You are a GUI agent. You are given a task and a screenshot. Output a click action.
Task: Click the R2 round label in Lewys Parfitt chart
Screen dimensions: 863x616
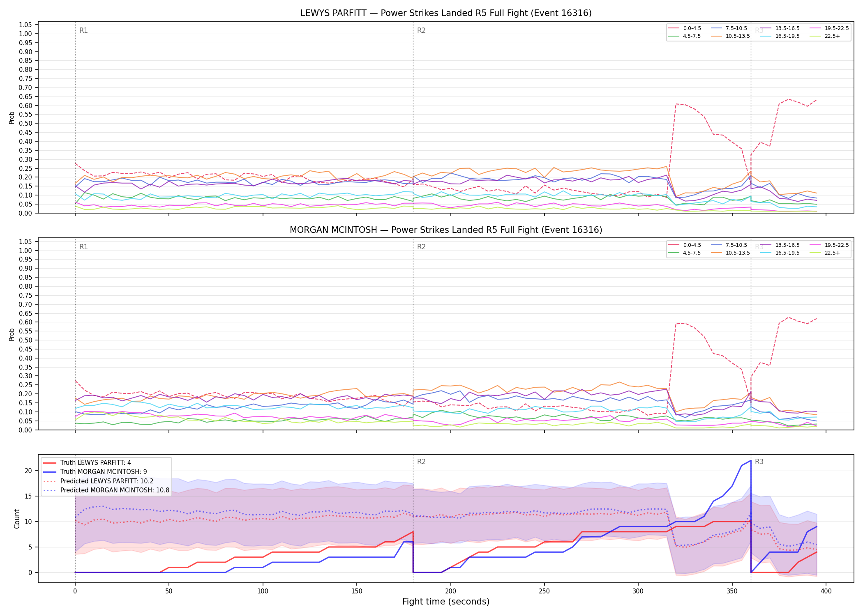[x=421, y=30]
